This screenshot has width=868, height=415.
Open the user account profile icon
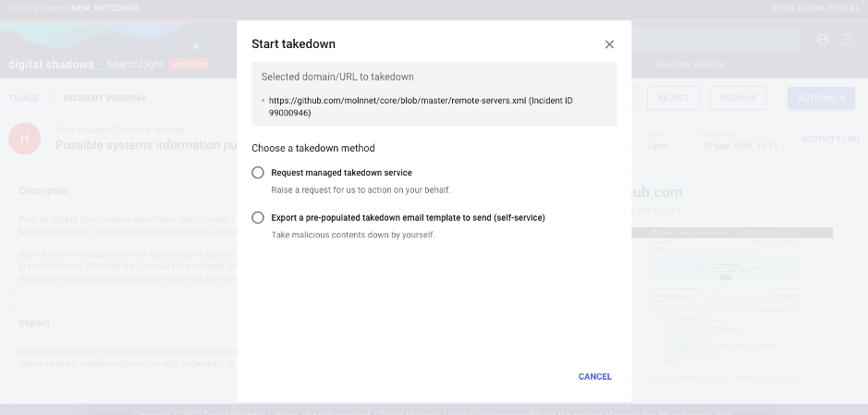[823, 40]
